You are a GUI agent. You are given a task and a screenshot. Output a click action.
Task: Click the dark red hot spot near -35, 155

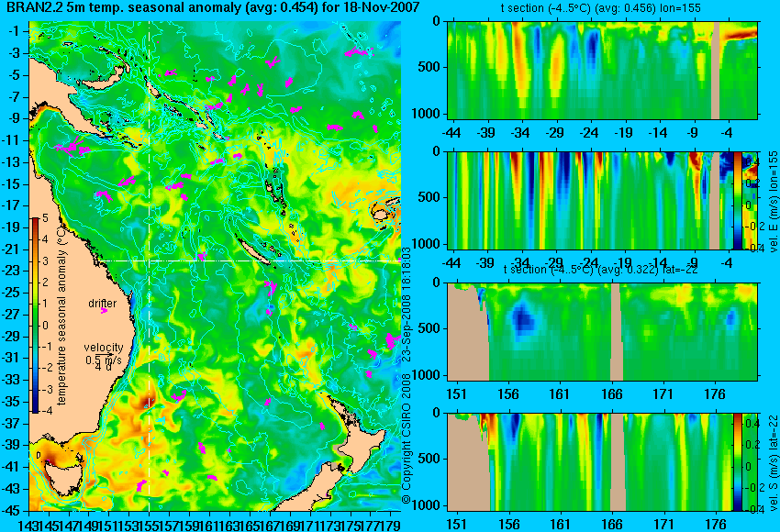[149, 400]
